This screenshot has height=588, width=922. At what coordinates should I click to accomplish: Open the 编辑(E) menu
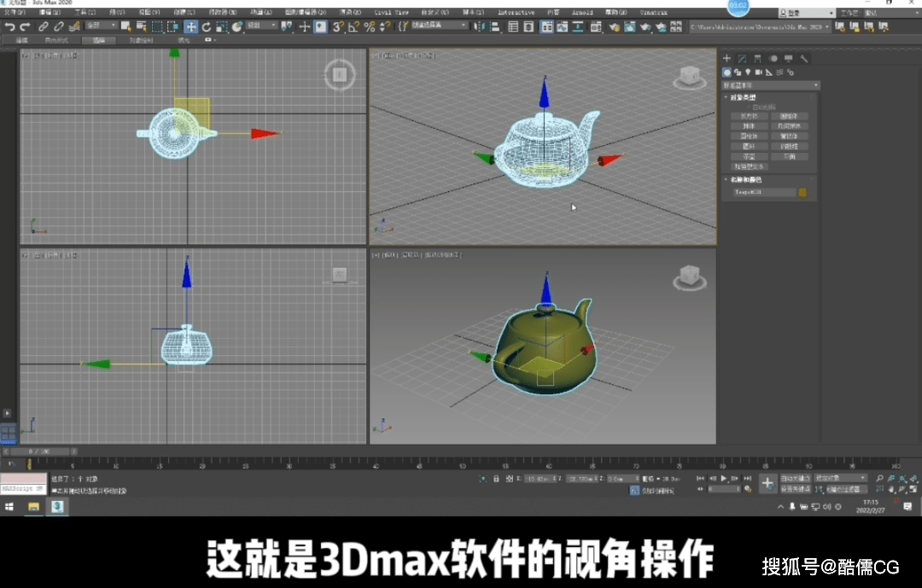click(x=50, y=12)
